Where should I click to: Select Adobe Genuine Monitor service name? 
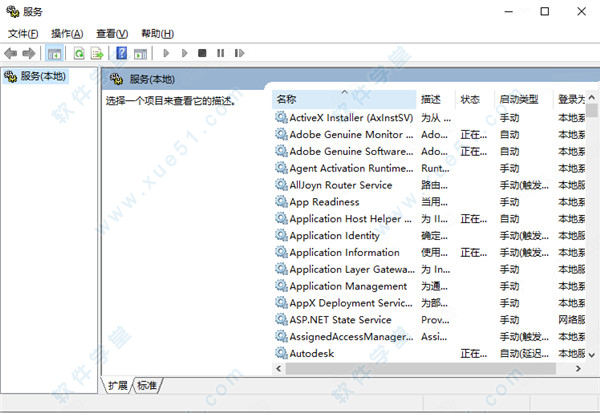tap(351, 134)
